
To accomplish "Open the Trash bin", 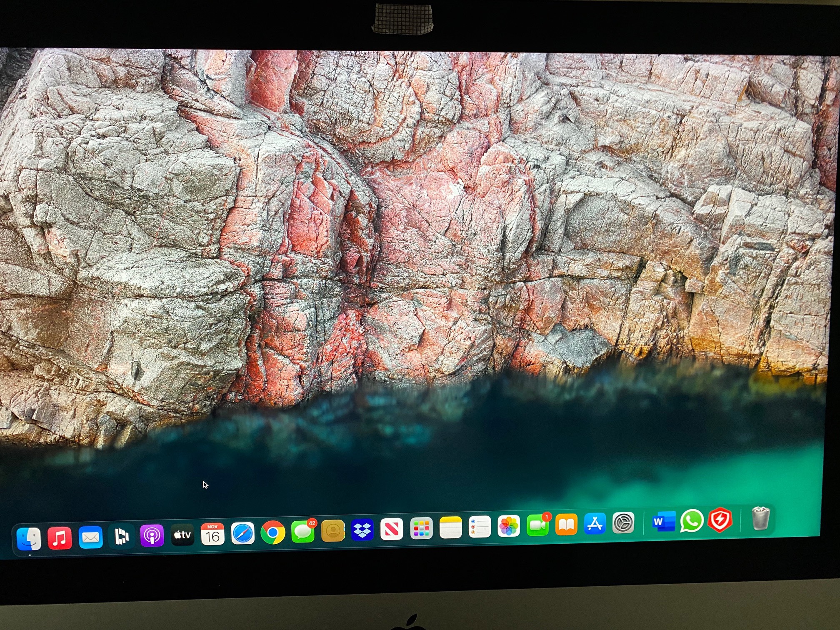I will 760,519.
